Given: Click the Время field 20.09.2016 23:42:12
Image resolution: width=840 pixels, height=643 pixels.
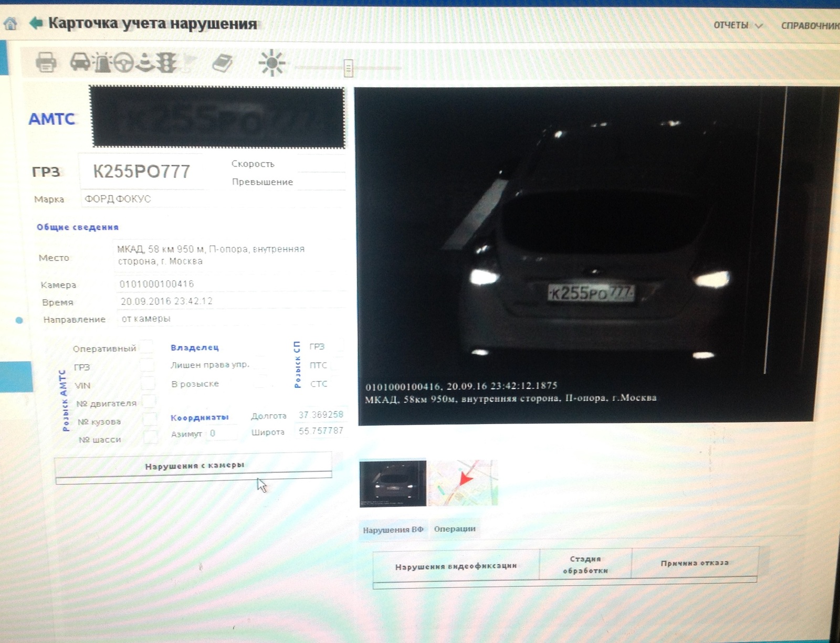Looking at the screenshot, I should click(231, 301).
